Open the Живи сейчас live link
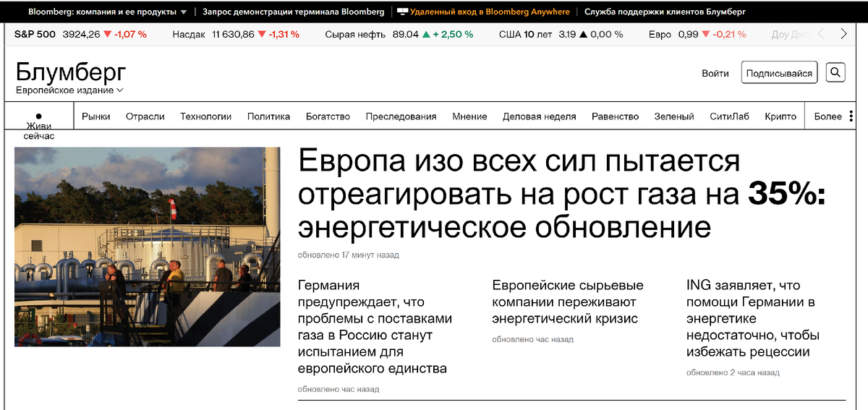The height and width of the screenshot is (410, 868). [39, 131]
